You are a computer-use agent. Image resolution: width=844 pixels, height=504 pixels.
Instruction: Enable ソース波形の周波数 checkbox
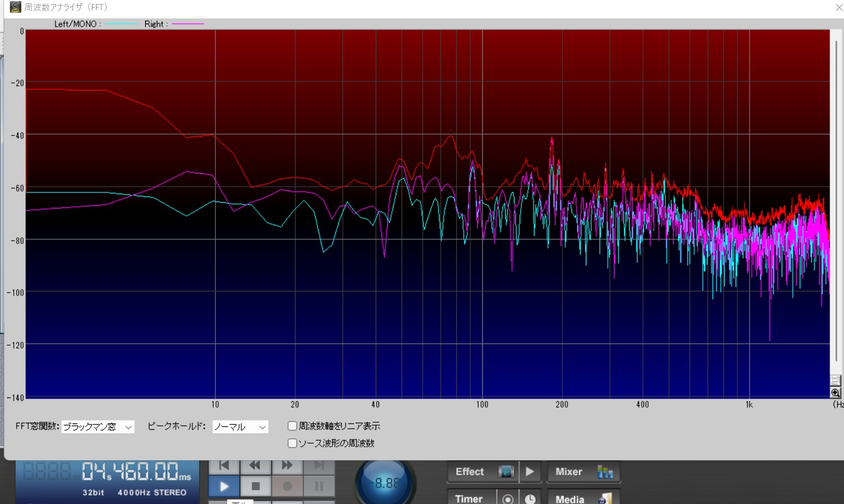(292, 444)
